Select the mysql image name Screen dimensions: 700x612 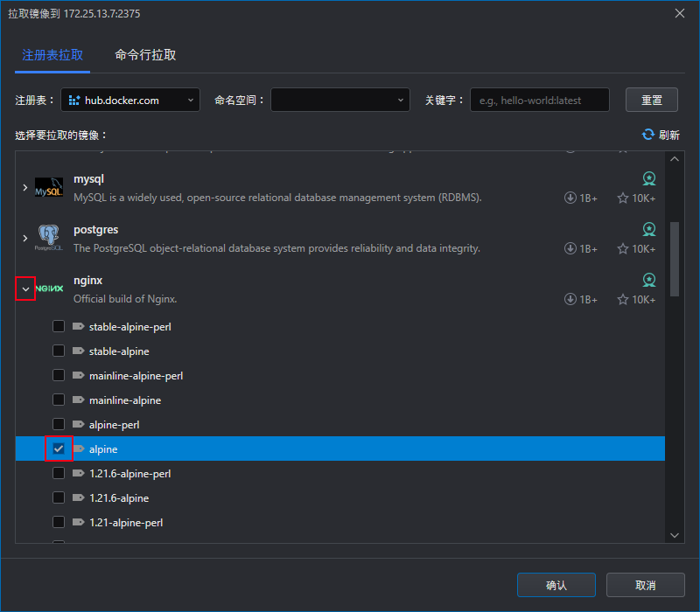[89, 179]
